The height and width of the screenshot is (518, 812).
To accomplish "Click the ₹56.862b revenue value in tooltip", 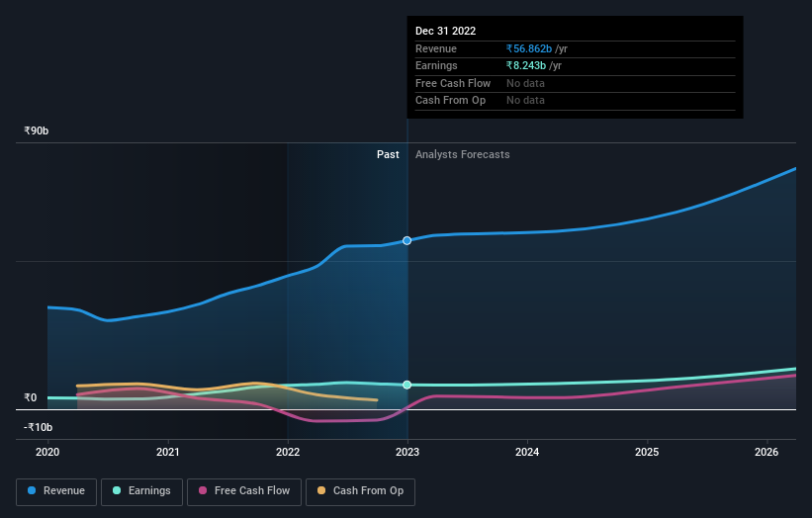I will 529,48.
